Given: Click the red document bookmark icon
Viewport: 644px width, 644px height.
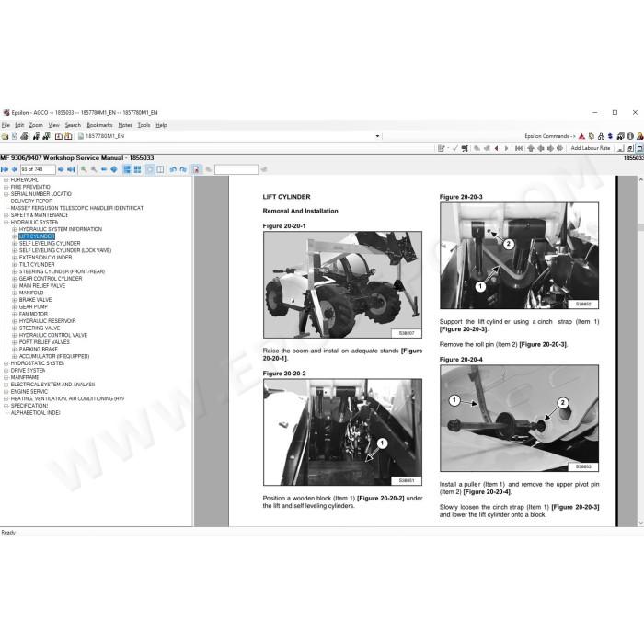Looking at the screenshot, I should [196, 169].
